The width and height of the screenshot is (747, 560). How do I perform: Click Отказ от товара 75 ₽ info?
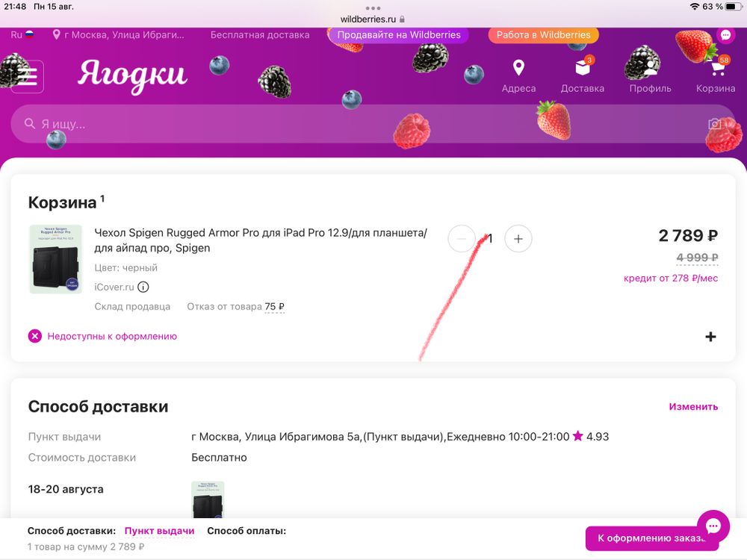(235, 307)
